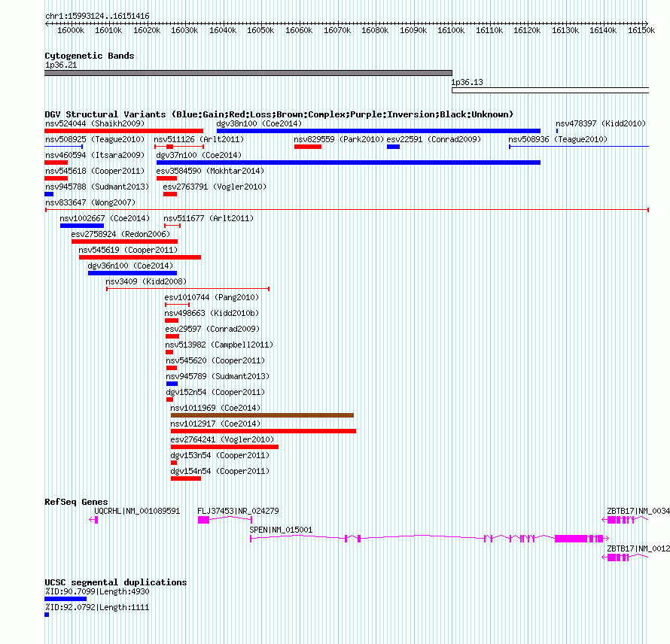Click dgv154n54 (Cooper2011) label
The image size is (670, 644).
[x=220, y=472]
